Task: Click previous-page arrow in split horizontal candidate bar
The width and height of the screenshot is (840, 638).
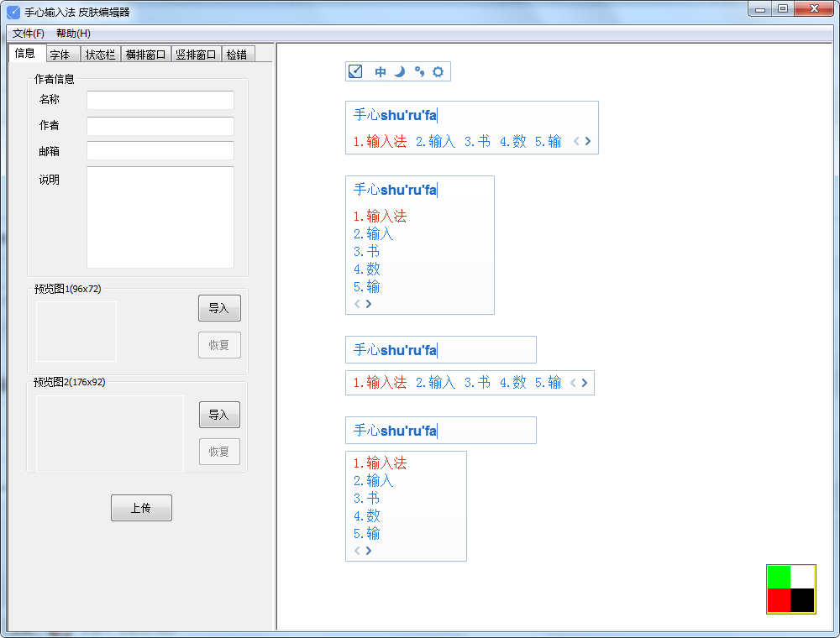Action: [x=573, y=383]
